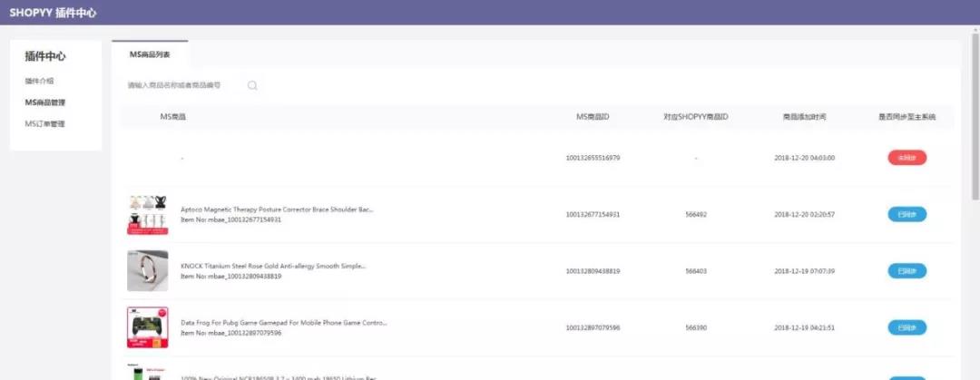Click the SHOPYY 插件中心 header title
The width and height of the screenshot is (980, 380).
[x=53, y=13]
